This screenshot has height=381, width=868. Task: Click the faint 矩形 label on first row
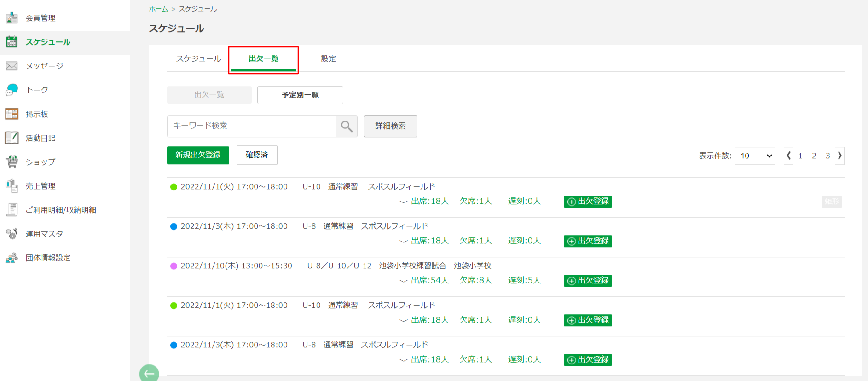tap(832, 202)
